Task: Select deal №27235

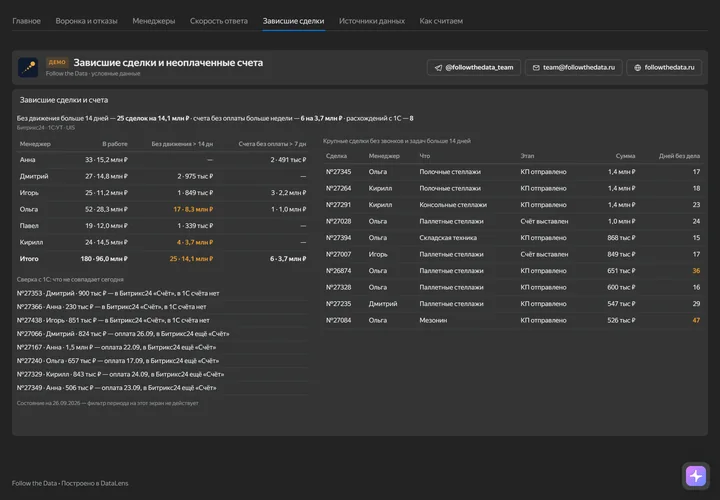Action: (338, 304)
